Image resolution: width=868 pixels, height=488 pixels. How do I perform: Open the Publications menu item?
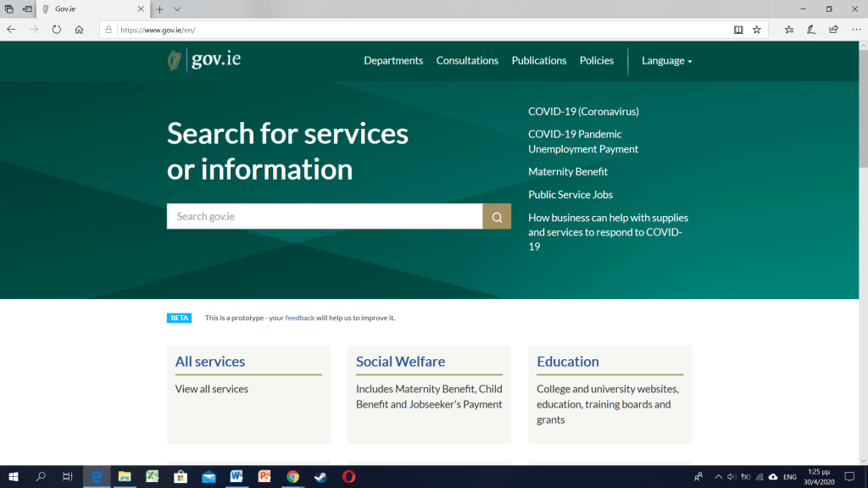[538, 61]
